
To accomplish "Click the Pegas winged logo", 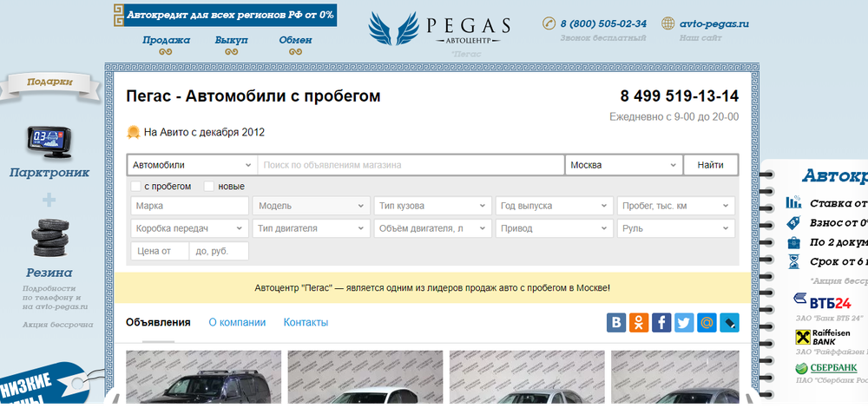I will 393,29.
